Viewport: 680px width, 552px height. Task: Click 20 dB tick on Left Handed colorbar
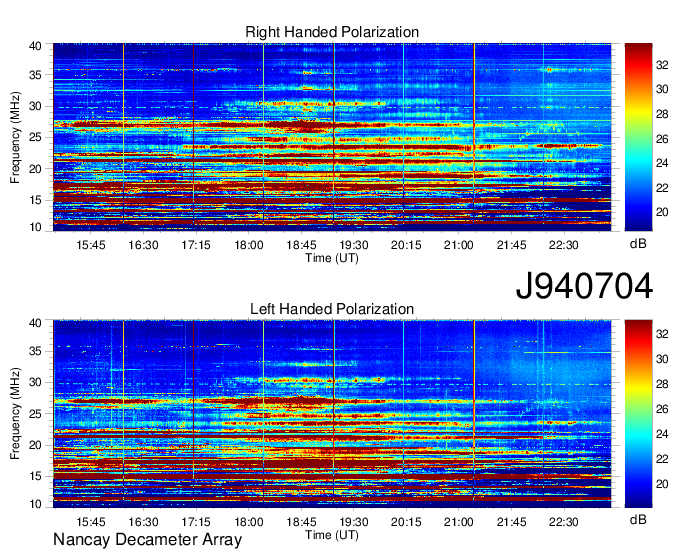662,484
